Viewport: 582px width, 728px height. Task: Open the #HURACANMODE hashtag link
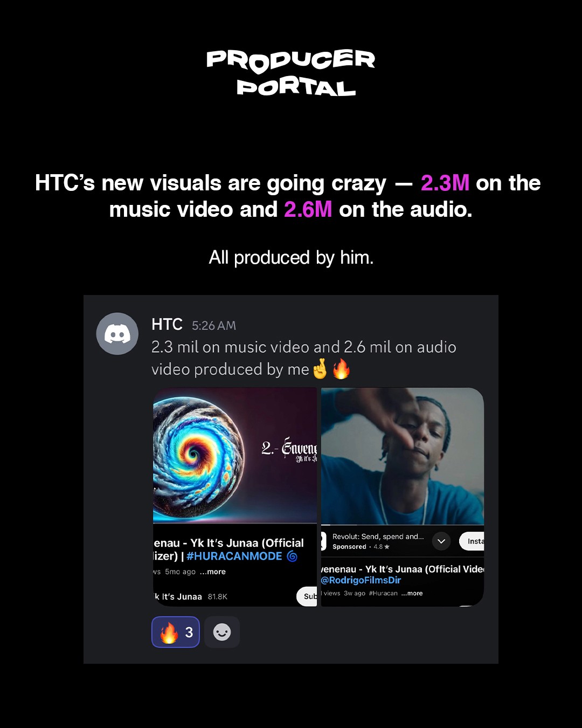234,556
